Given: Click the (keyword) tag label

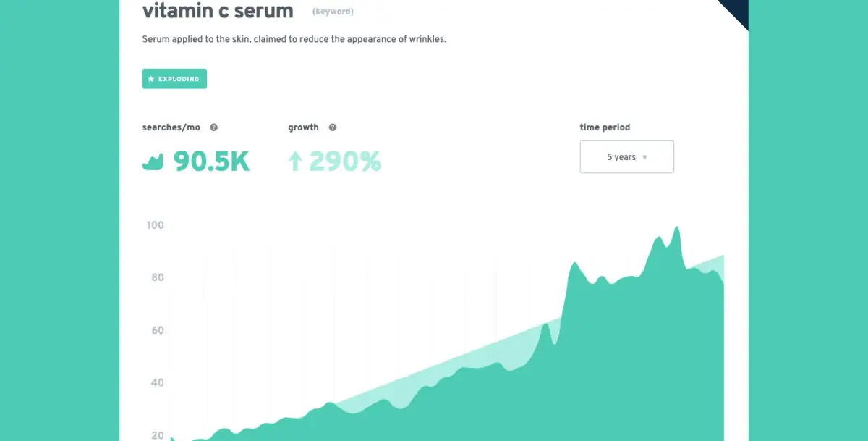Looking at the screenshot, I should 333,12.
